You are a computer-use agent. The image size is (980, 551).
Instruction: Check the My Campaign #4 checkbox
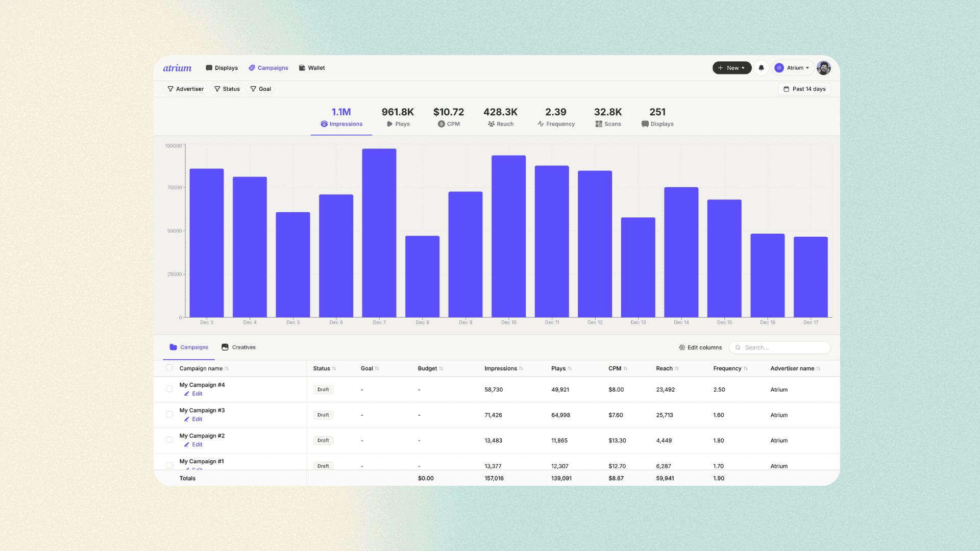pos(169,389)
